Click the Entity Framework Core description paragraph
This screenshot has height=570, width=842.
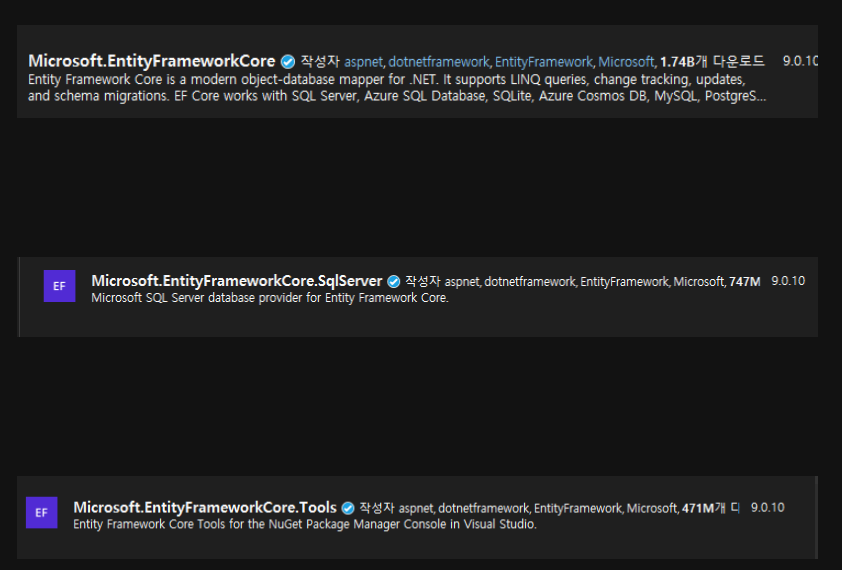397,88
